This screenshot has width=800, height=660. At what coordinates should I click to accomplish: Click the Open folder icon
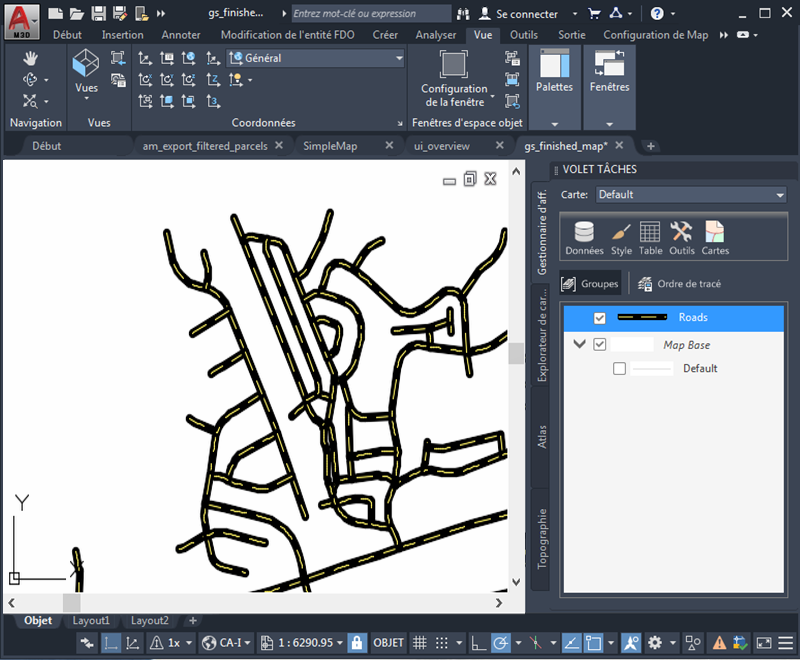(77, 13)
